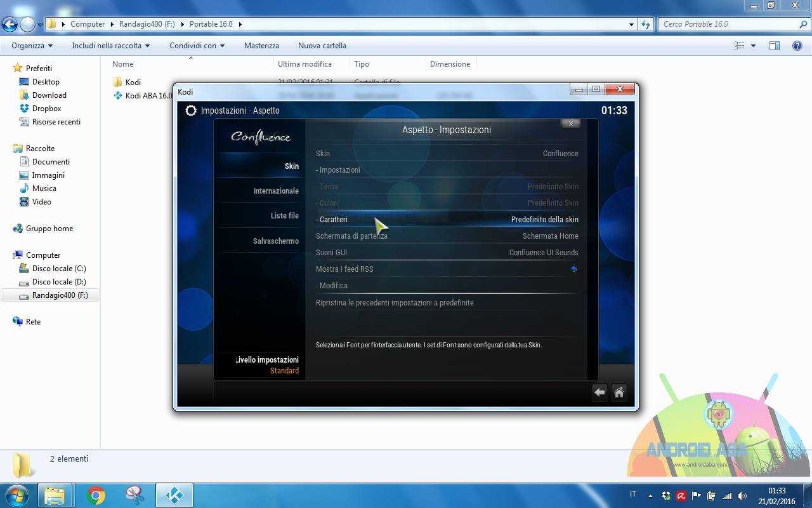Click the Explorer help question mark icon

(x=797, y=46)
